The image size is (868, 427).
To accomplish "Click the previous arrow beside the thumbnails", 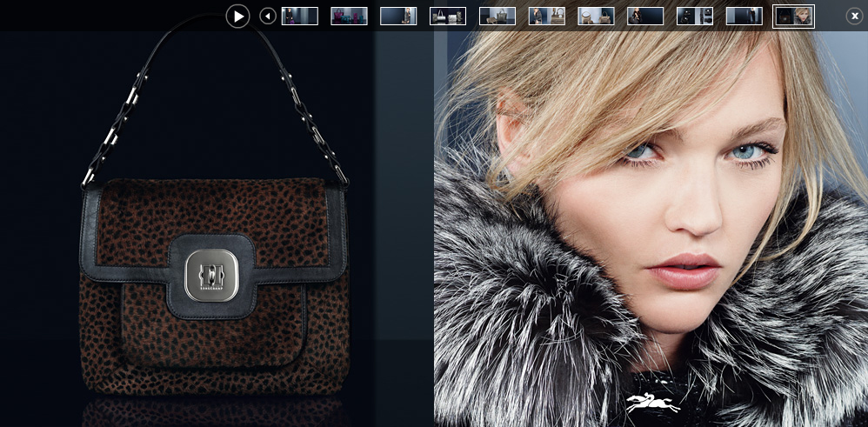I will click(268, 16).
